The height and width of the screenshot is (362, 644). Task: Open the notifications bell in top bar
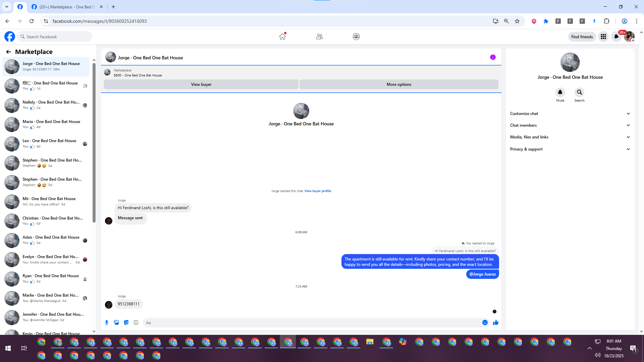616,37
